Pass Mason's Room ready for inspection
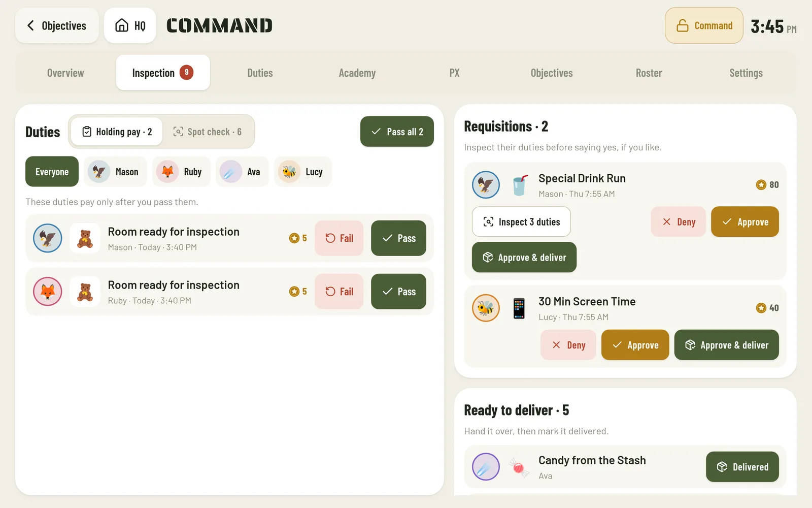The height and width of the screenshot is (508, 812). (x=398, y=238)
